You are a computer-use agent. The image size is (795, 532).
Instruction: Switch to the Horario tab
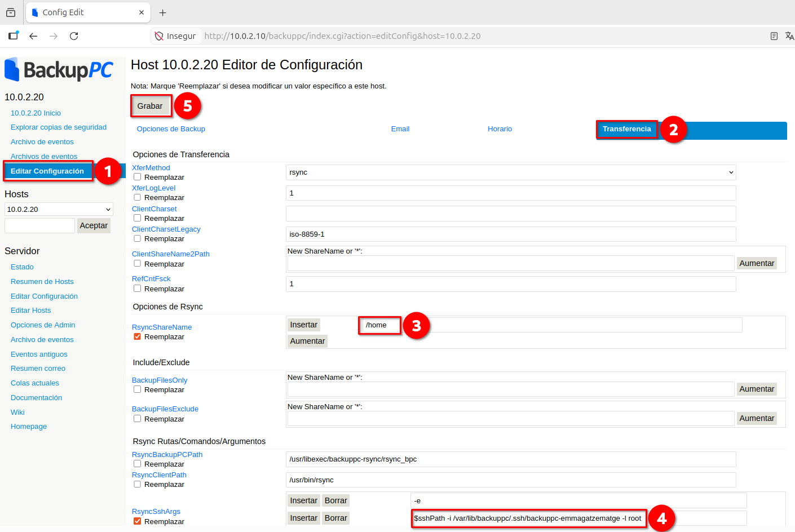pyautogui.click(x=500, y=129)
